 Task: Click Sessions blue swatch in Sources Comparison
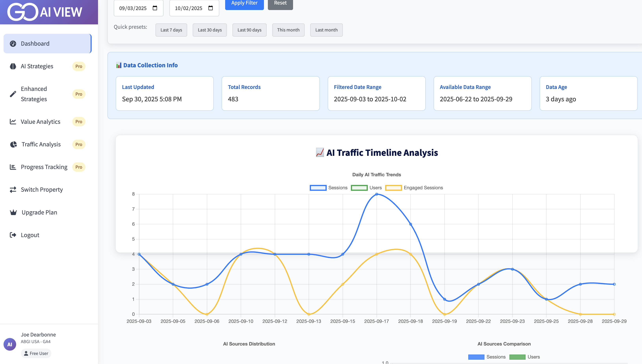tap(476, 357)
